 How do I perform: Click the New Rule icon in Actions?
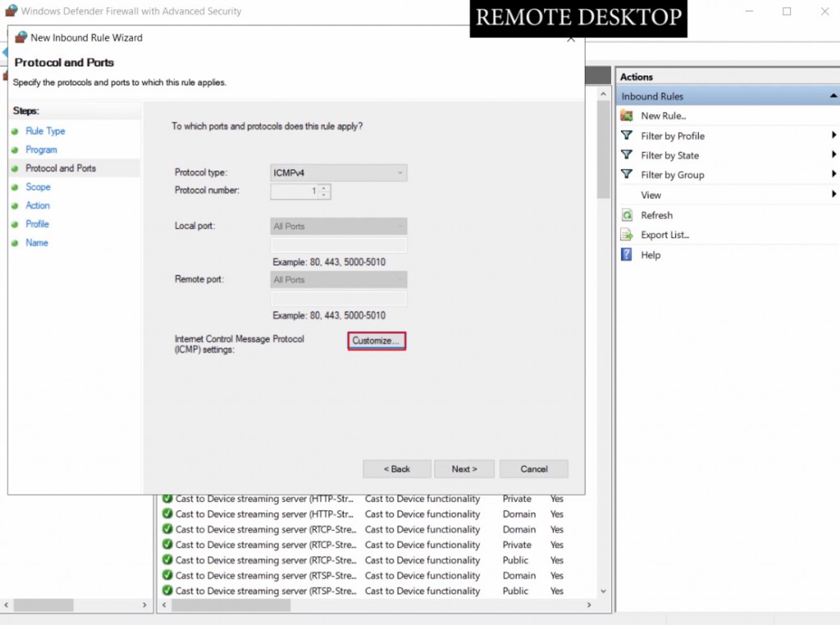[627, 115]
